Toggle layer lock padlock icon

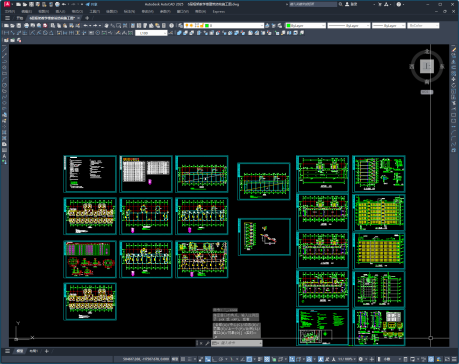[x=202, y=25]
